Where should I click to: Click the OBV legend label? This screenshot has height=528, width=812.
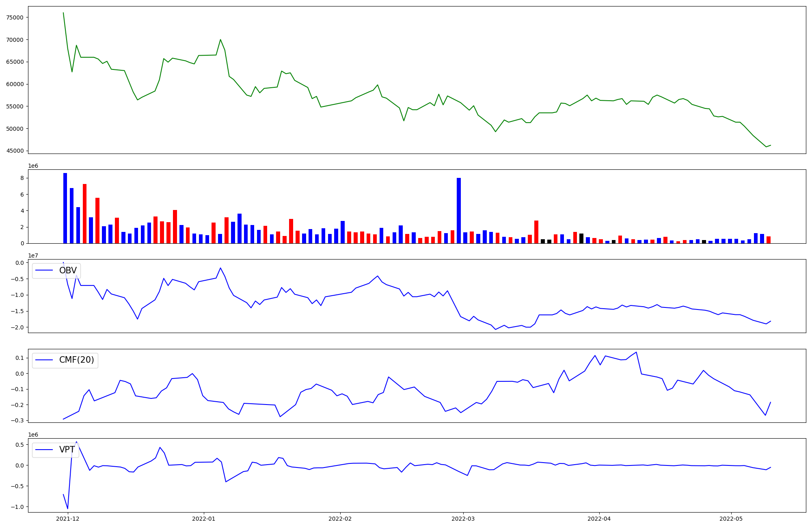point(68,270)
